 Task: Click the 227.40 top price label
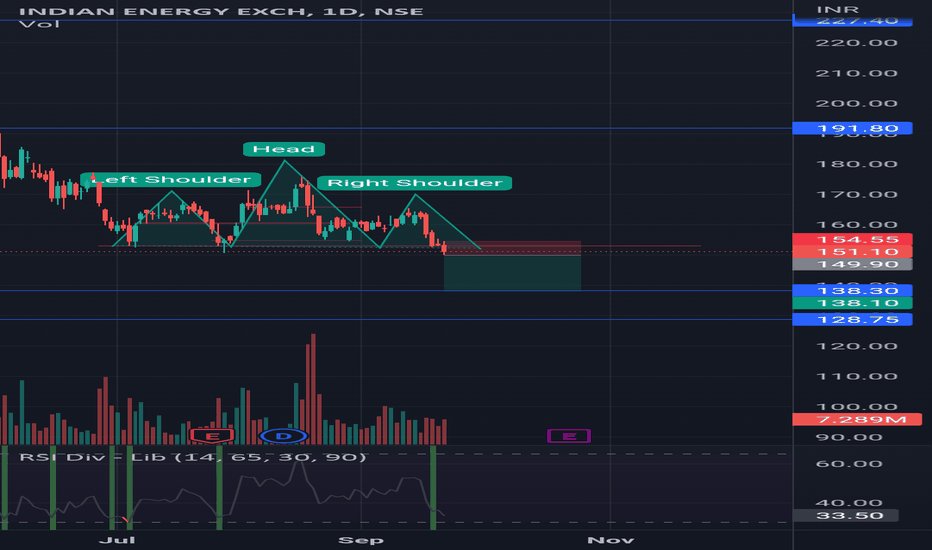852,21
